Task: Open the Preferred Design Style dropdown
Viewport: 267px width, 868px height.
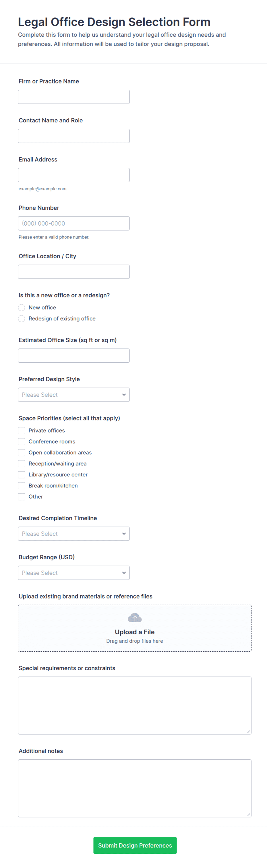Action: 74,394
